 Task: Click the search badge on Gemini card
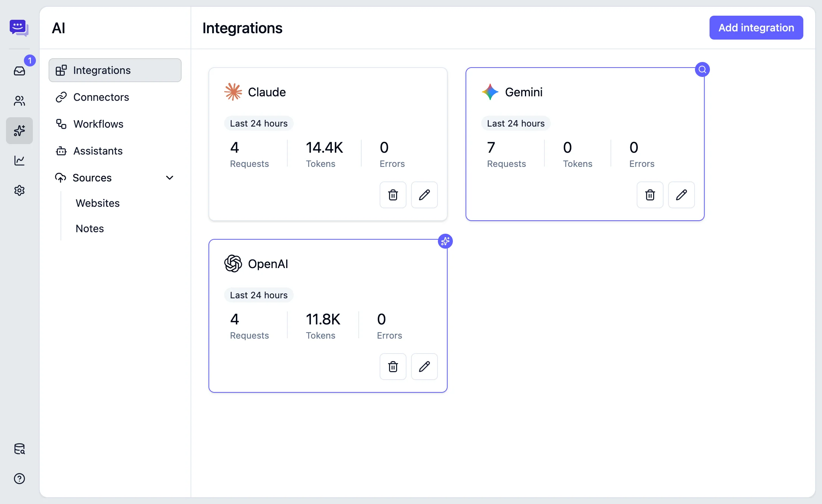(702, 69)
